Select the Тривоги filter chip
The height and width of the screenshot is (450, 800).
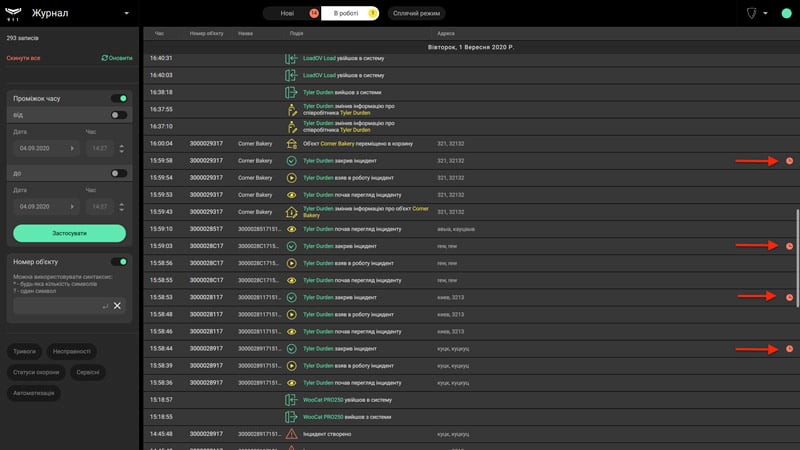tap(24, 352)
